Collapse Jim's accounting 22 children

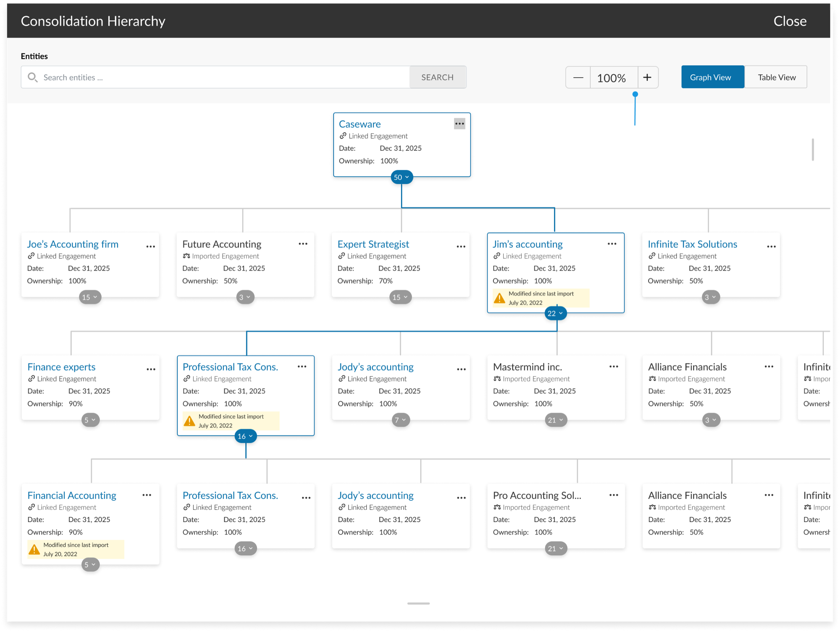(x=555, y=313)
